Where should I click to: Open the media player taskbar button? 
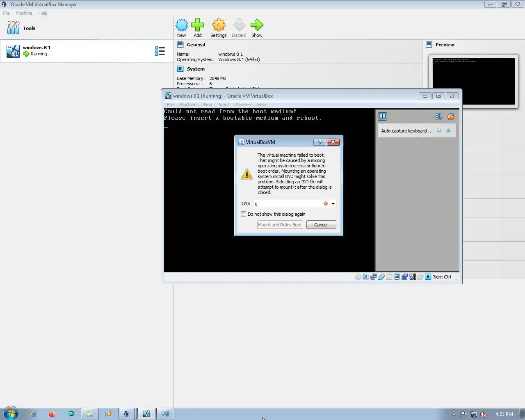pos(108,414)
